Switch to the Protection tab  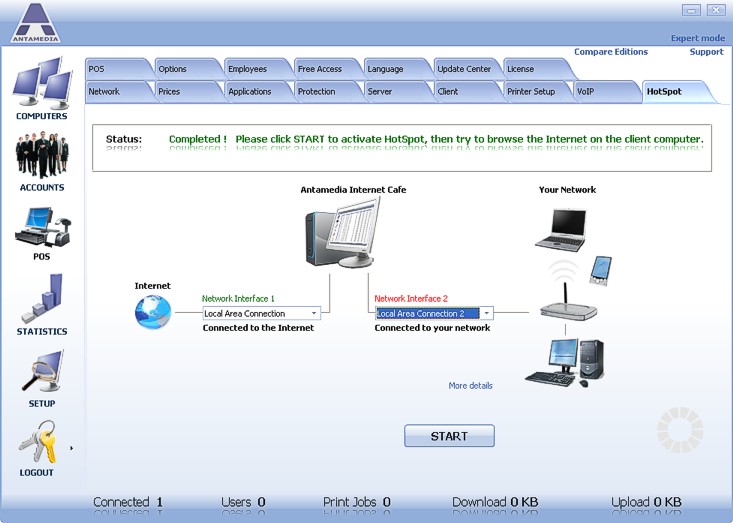click(x=326, y=92)
